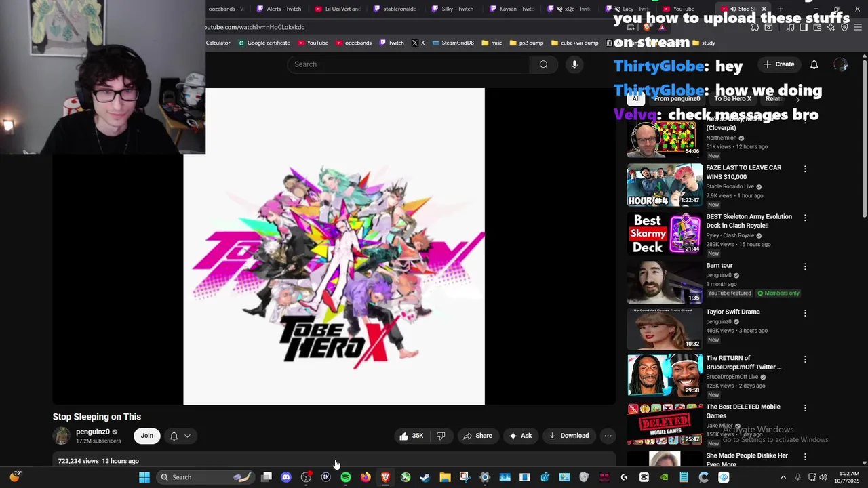Start voice search with the microphone icon
The height and width of the screenshot is (488, 868).
[574, 64]
